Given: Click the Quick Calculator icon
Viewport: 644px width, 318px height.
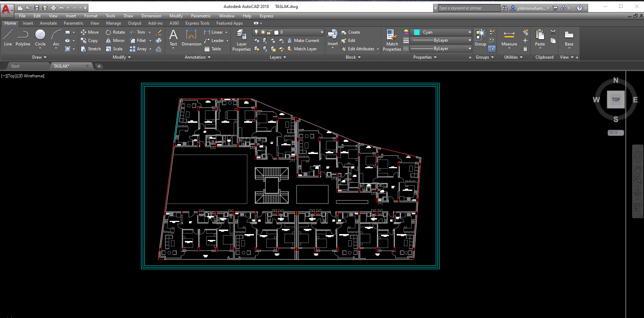Looking at the screenshot, I should pyautogui.click(x=525, y=49).
